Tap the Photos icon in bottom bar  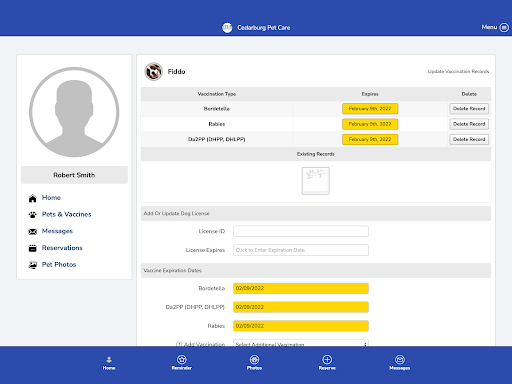(x=254, y=359)
